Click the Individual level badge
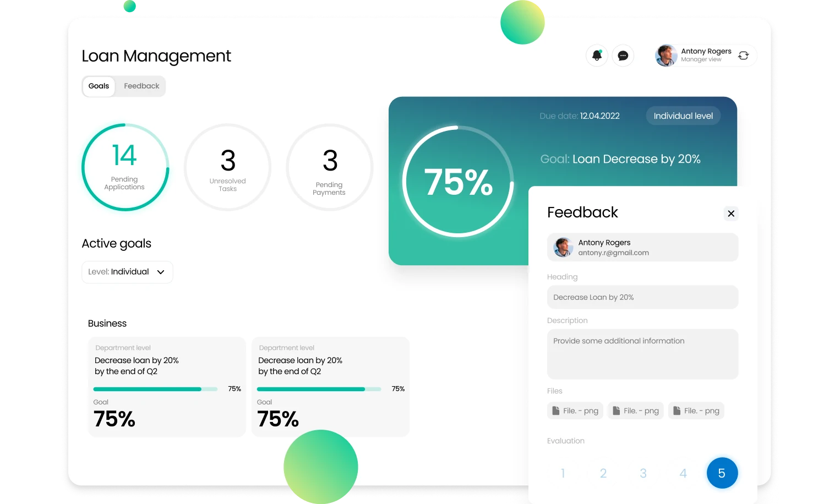 683,116
